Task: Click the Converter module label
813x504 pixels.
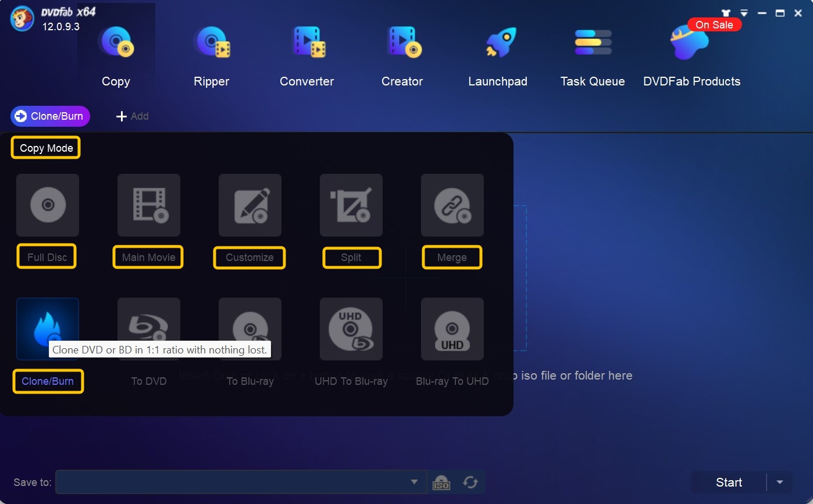Action: [x=307, y=81]
